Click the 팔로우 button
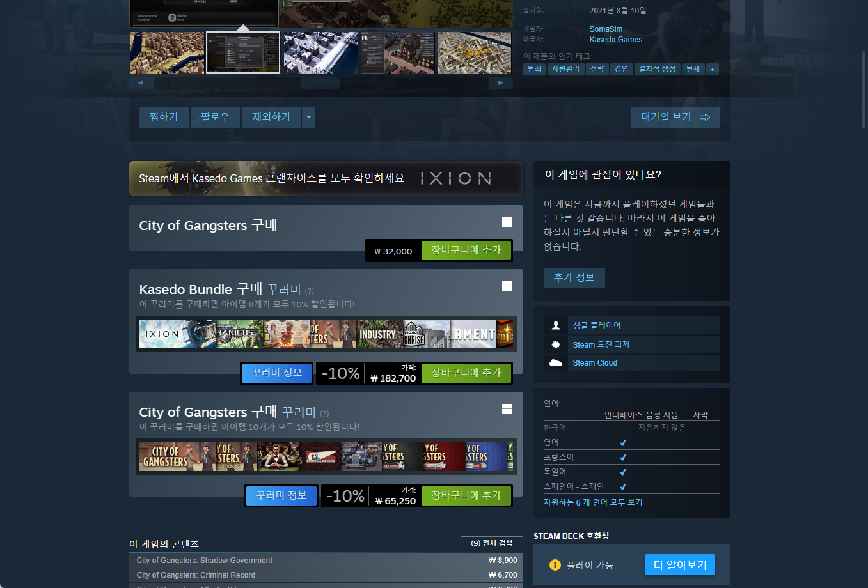Viewport: 868px width, 588px height. [215, 117]
